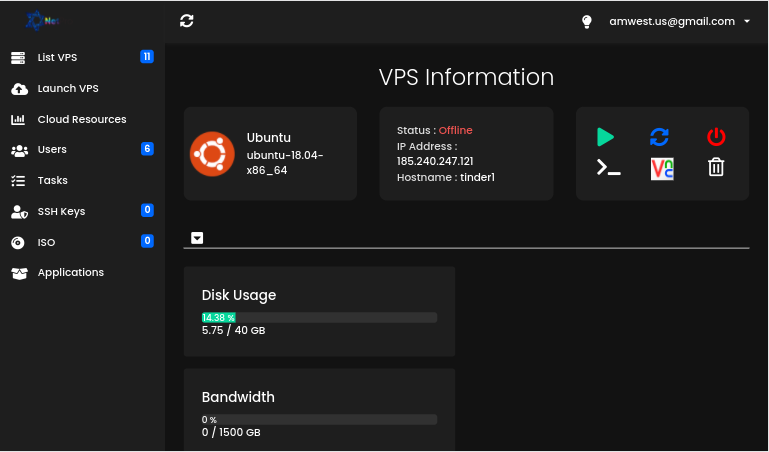Open List VPS in the sidebar
This screenshot has width=769, height=452.
[x=57, y=57]
